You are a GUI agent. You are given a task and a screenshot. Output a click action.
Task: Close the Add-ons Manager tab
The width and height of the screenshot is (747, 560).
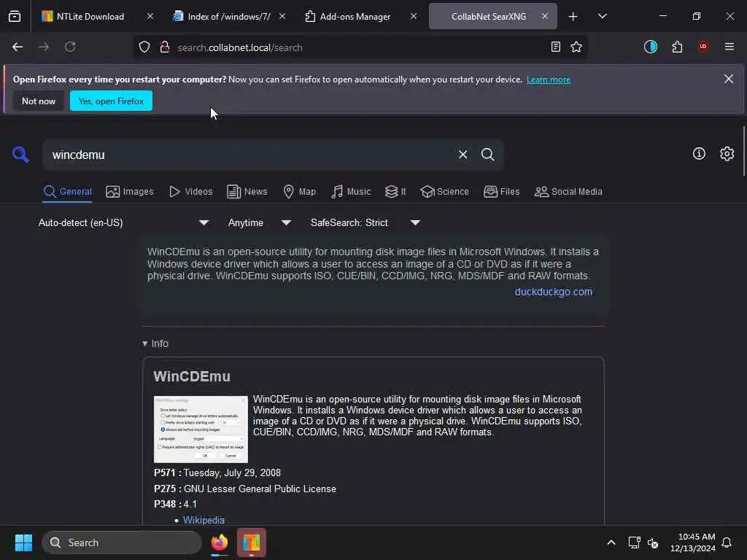pyautogui.click(x=414, y=16)
